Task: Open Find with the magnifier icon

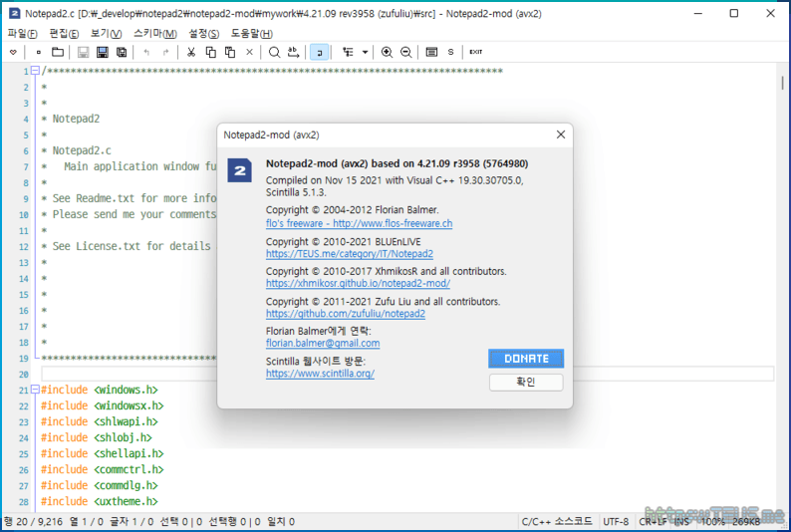Action: pos(274,52)
